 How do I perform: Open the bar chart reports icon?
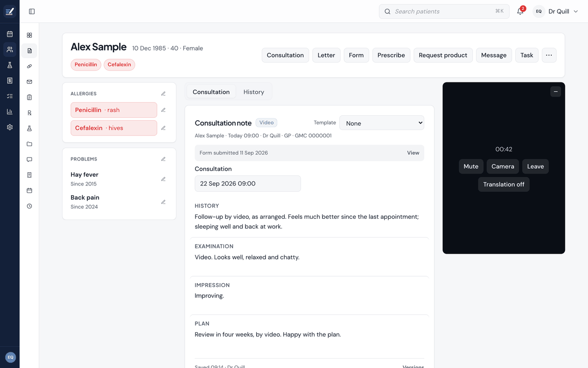click(10, 111)
